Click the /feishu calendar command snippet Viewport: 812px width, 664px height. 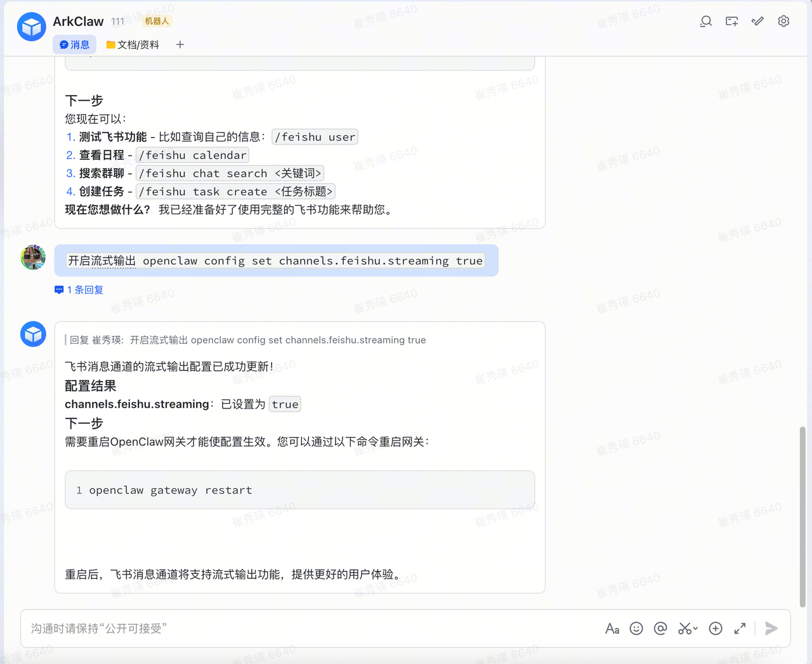pyautogui.click(x=193, y=155)
